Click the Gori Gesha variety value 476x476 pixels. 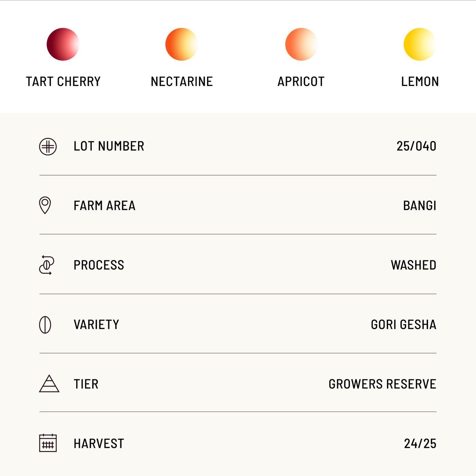click(403, 325)
